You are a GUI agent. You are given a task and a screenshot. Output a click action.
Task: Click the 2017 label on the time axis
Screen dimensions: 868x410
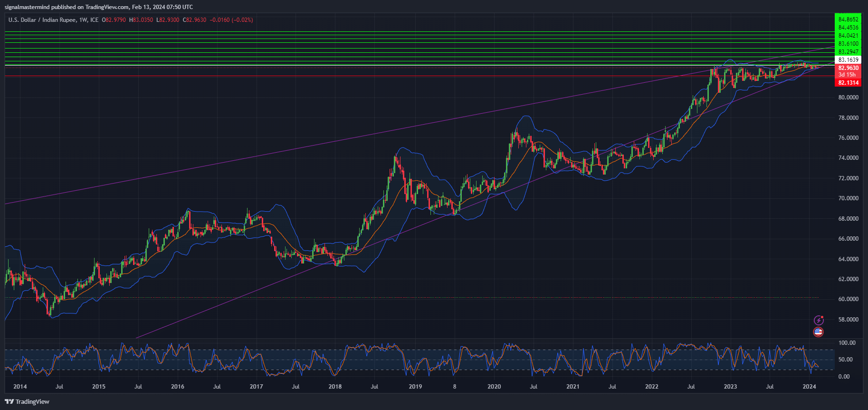click(x=257, y=387)
